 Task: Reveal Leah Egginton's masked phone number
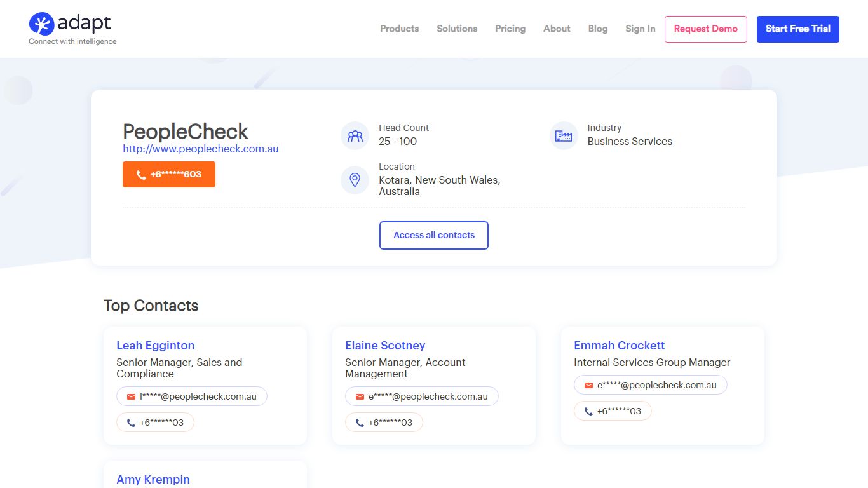155,423
